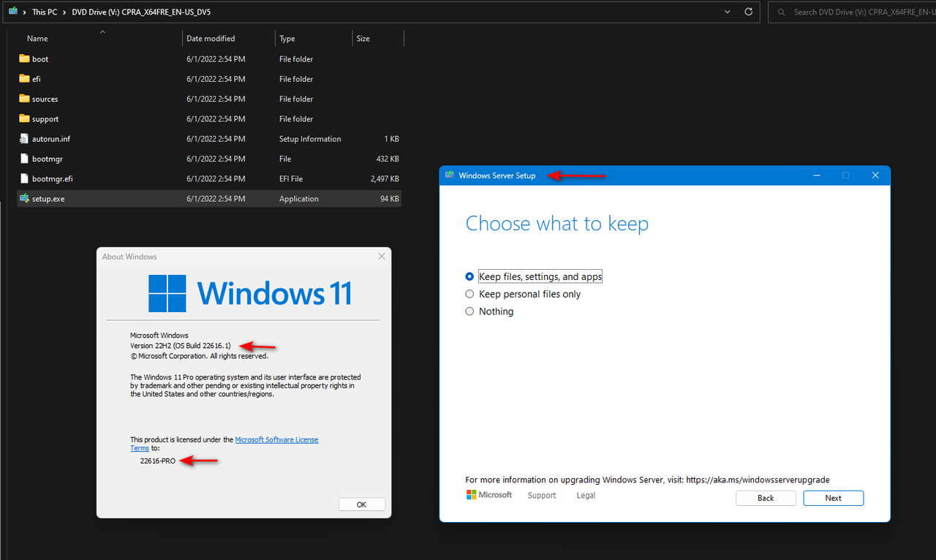Click the boot folder name

40,59
